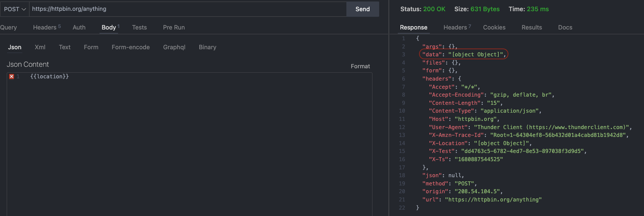Click the request URL input field
This screenshot has width=644, height=216.
188,9
